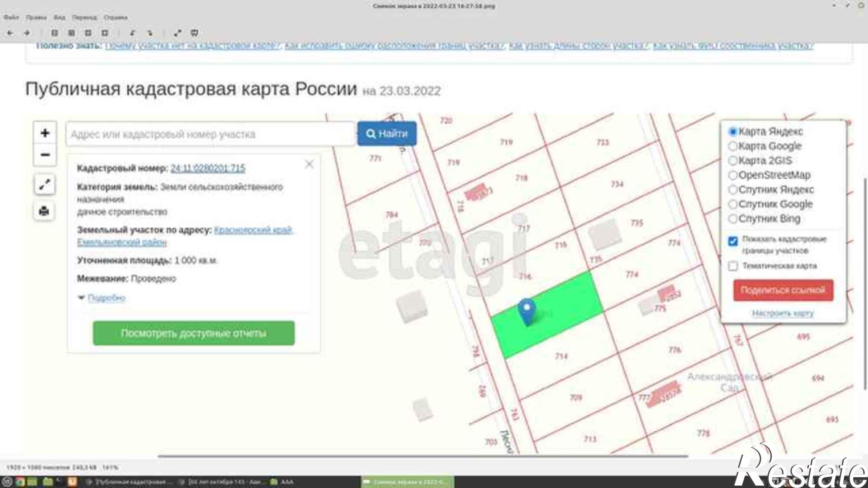
Task: Select Спутник Google layer
Action: (770, 204)
